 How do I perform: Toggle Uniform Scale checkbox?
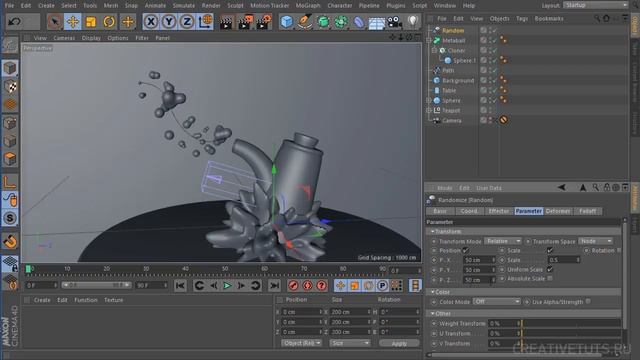[550, 269]
